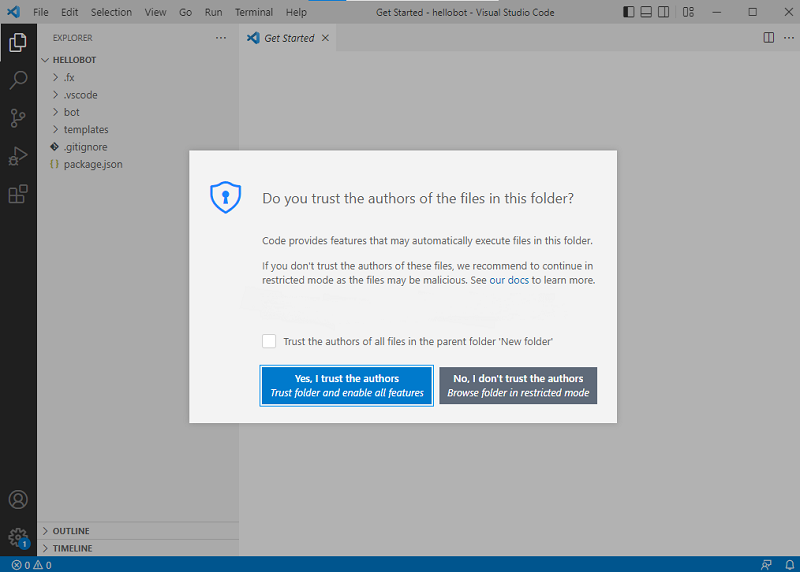Minimize the Visual Studio Code window

(717, 12)
